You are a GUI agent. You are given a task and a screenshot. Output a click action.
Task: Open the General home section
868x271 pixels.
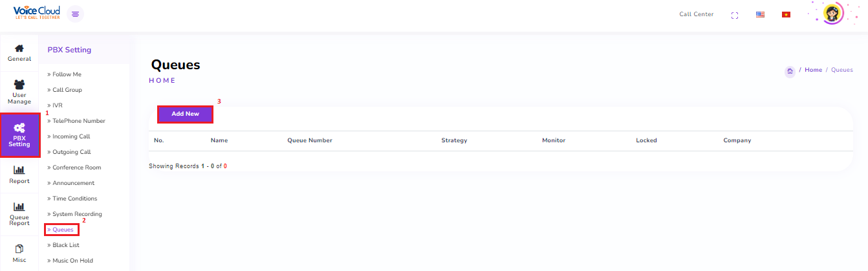pyautogui.click(x=19, y=52)
